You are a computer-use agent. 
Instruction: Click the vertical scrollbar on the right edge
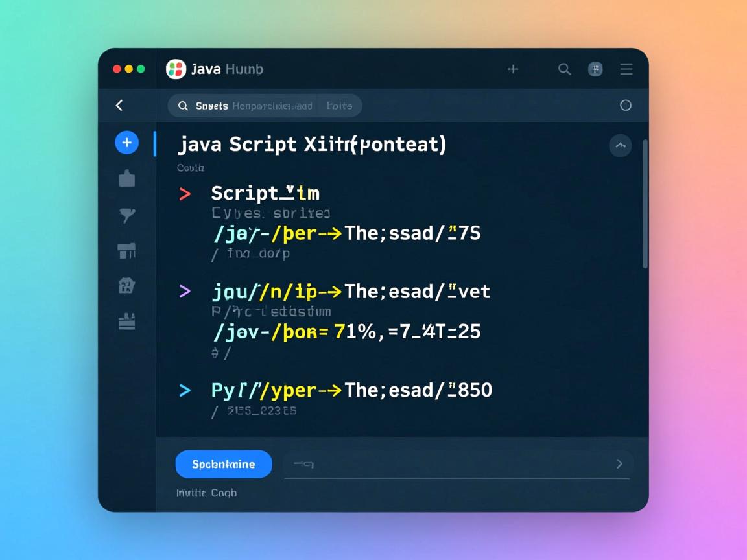(645, 204)
